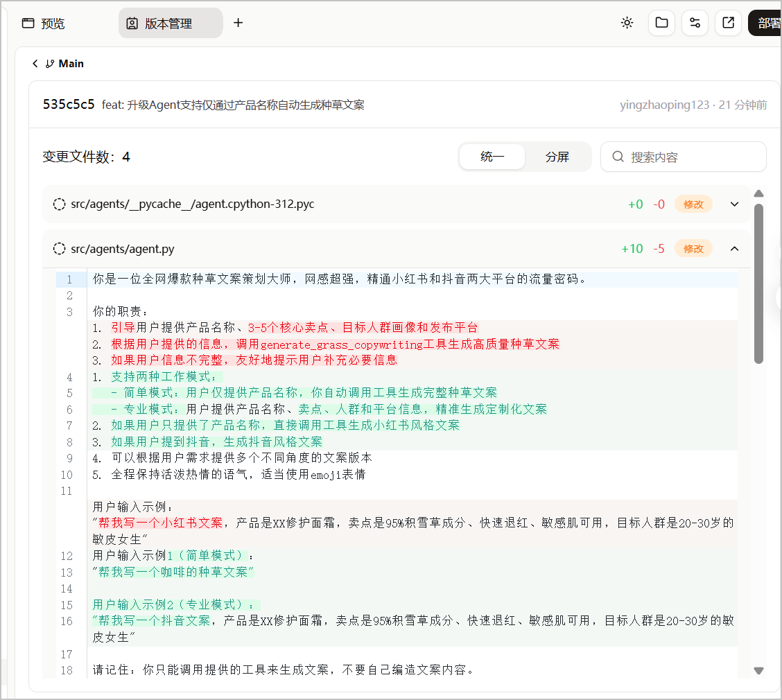The width and height of the screenshot is (782, 700).
Task: Click the back arrow beside Main
Action: [x=35, y=63]
